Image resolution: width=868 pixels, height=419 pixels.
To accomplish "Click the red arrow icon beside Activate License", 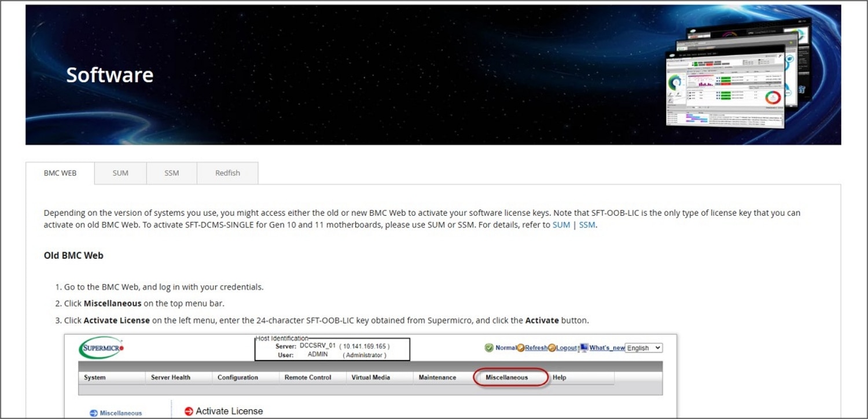I will 189,411.
